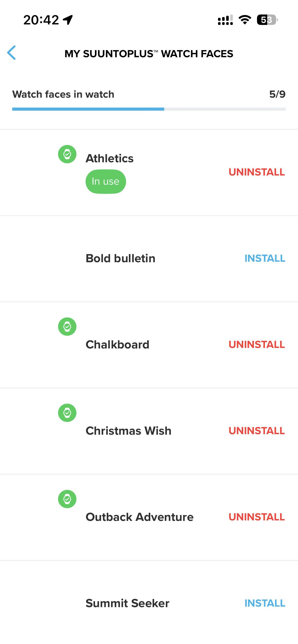The width and height of the screenshot is (298, 644).
Task: Tap the green "In use" badge
Action: pos(106,182)
